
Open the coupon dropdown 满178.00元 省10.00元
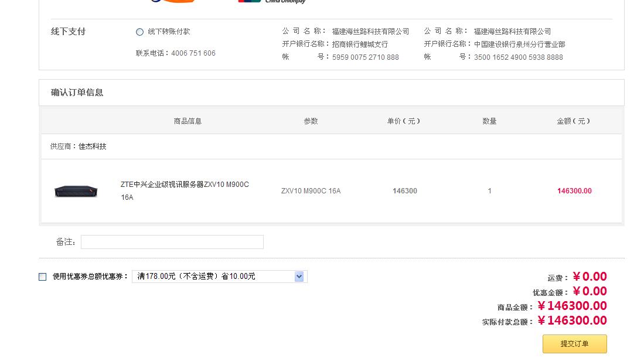pos(219,277)
